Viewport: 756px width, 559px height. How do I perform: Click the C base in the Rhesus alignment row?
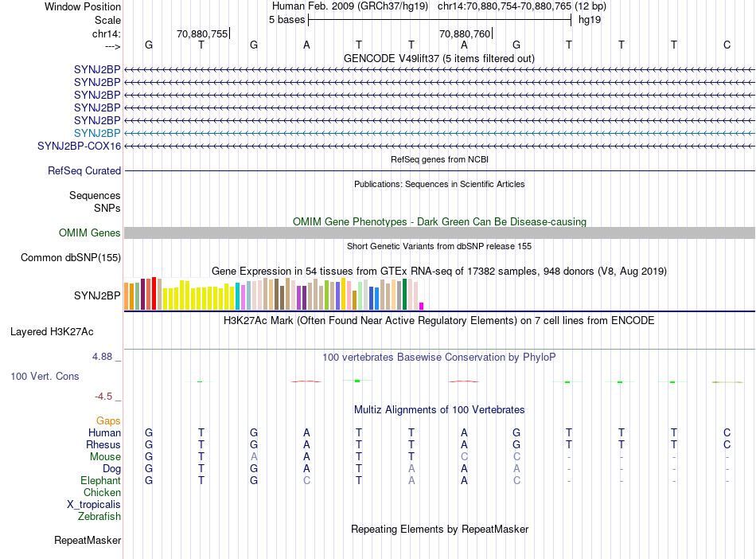tap(727, 444)
